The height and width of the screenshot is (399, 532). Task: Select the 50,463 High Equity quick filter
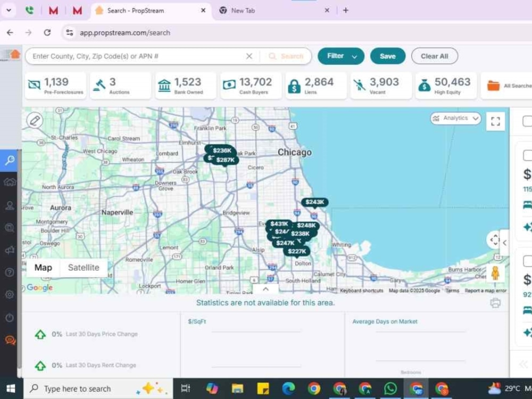coord(446,86)
